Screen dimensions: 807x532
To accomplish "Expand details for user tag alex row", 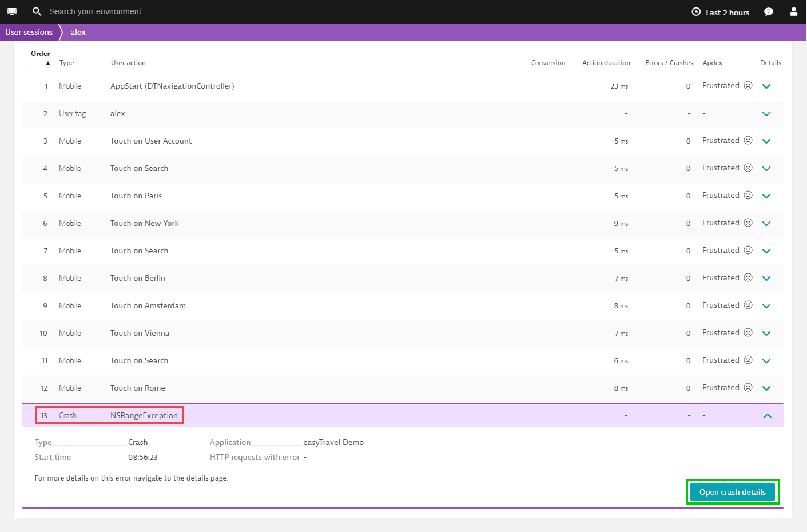I will point(767,114).
